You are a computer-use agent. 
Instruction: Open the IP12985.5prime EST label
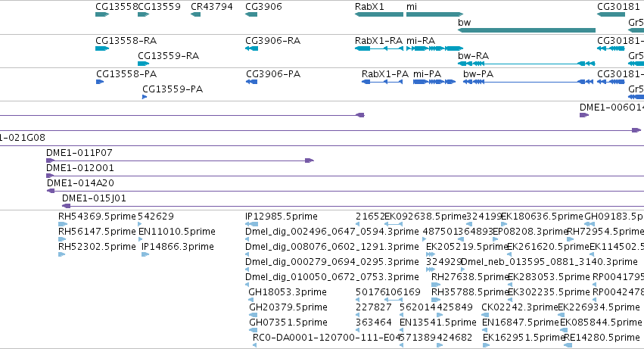(x=282, y=217)
